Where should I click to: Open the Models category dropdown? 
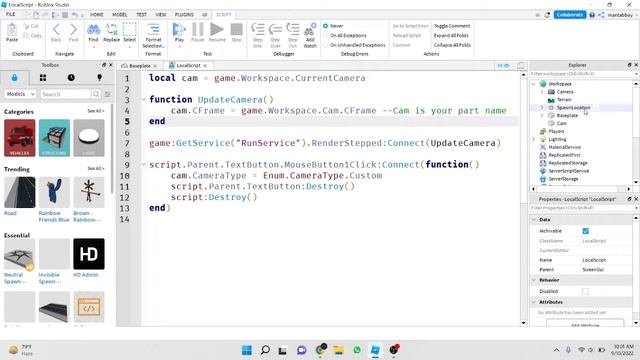(20, 94)
